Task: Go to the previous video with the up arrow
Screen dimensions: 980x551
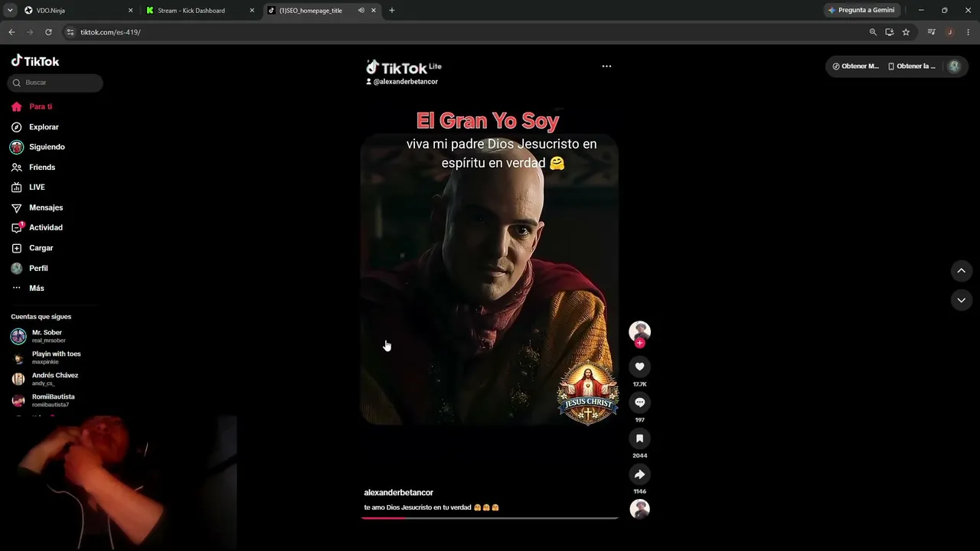Action: click(962, 271)
